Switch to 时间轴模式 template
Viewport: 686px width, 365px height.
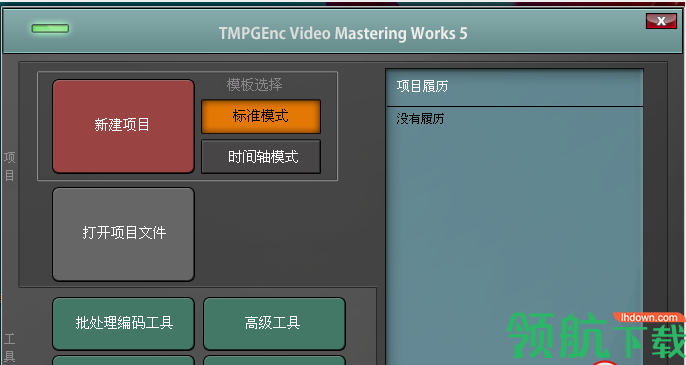tap(261, 157)
